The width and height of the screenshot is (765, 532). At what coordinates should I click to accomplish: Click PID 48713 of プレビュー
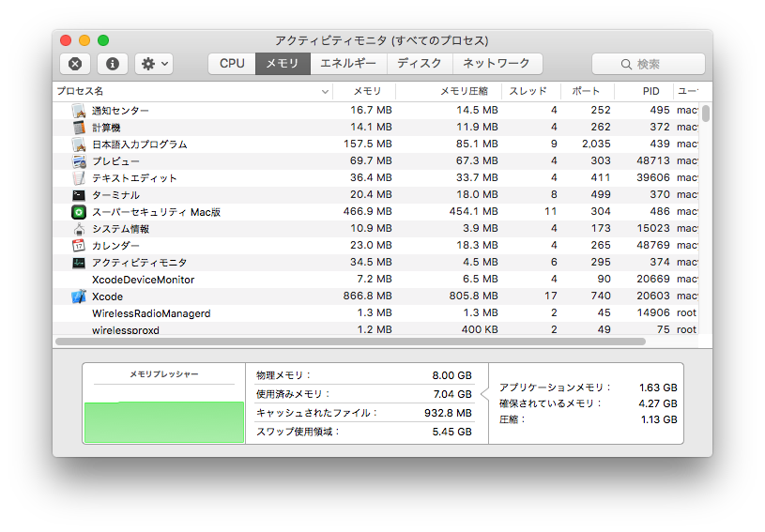coord(652,161)
